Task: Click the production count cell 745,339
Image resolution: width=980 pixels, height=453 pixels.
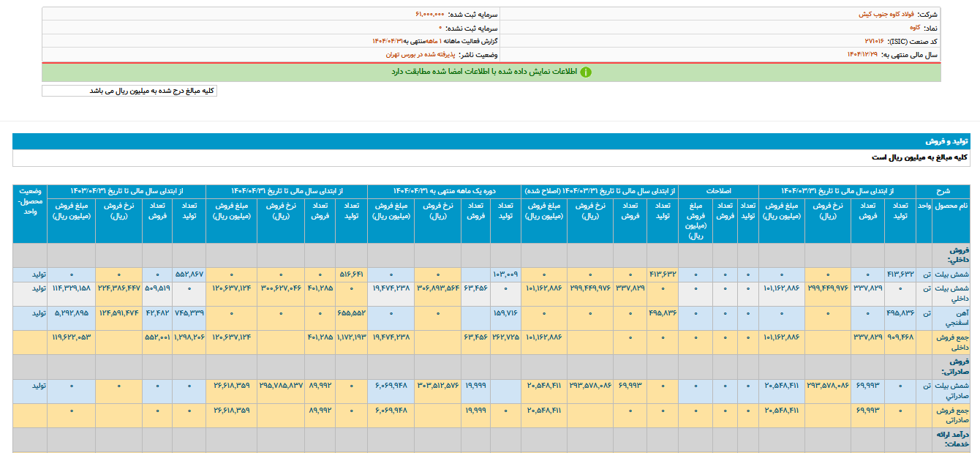Action: [189, 312]
